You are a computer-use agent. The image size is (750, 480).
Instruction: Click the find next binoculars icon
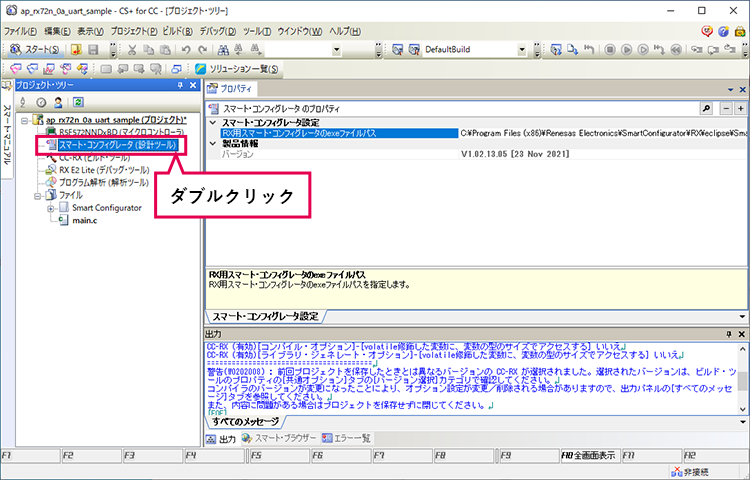(255, 49)
